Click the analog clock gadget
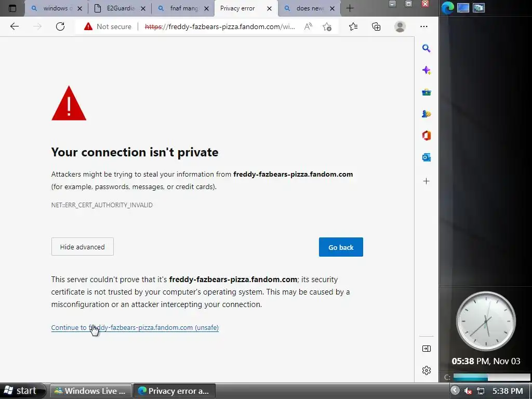The width and height of the screenshot is (532, 399). (486, 321)
